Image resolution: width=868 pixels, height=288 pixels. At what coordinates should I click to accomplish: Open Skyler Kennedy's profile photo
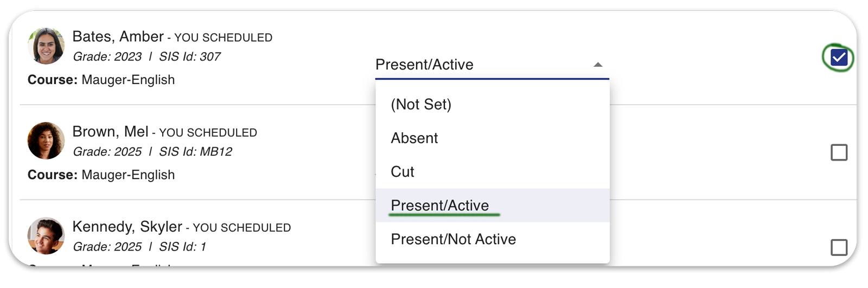pyautogui.click(x=46, y=236)
